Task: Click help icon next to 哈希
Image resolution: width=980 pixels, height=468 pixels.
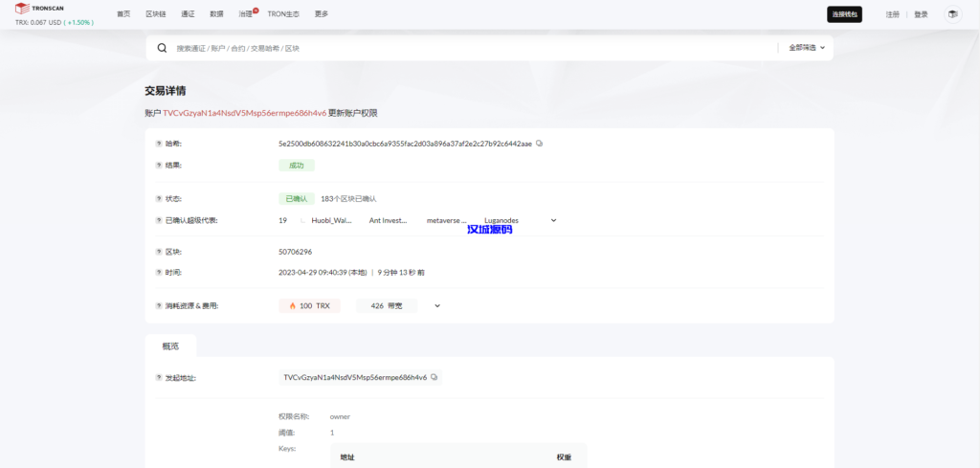Action: pos(159,144)
